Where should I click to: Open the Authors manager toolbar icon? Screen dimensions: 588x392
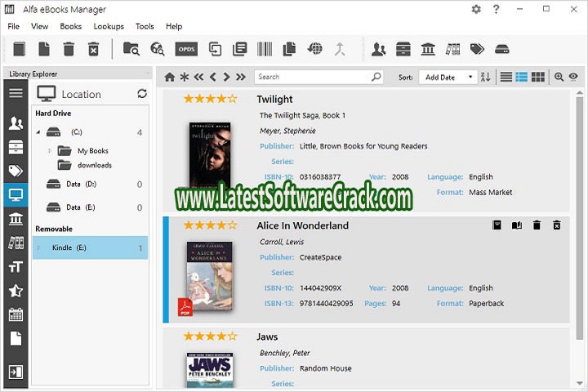click(x=378, y=49)
